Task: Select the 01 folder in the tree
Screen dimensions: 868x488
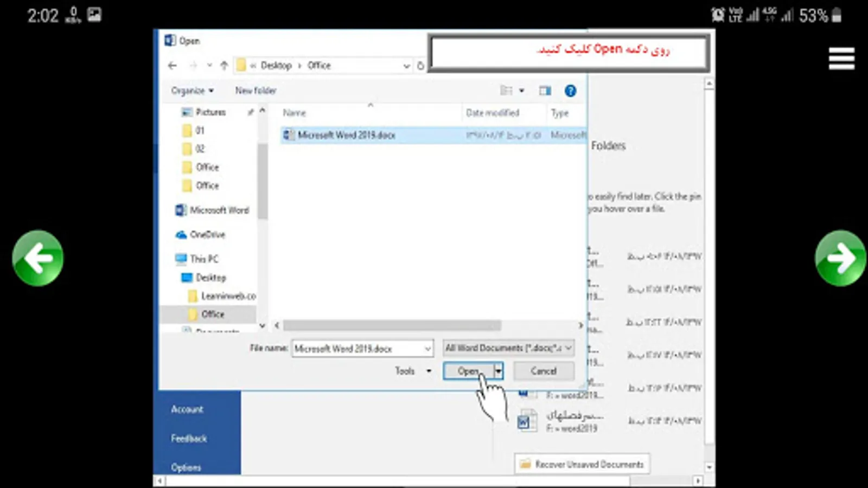Action: click(x=194, y=131)
